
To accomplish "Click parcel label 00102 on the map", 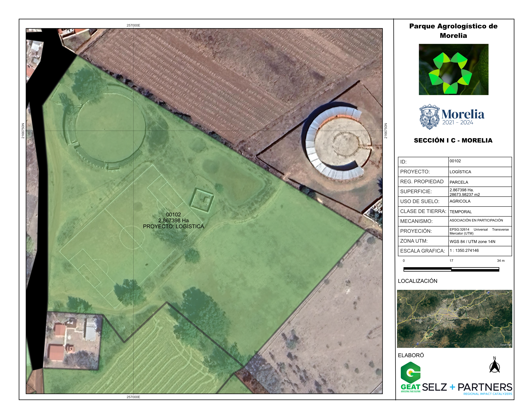I will (x=173, y=215).
